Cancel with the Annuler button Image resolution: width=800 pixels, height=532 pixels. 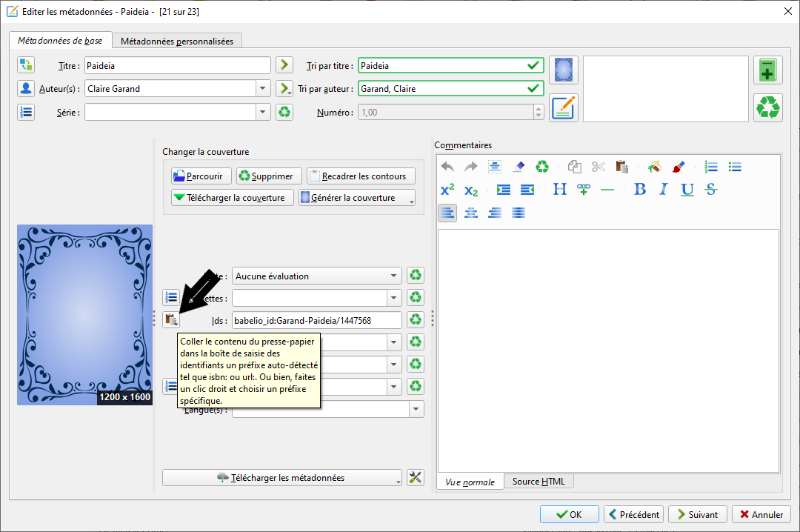coord(761,514)
